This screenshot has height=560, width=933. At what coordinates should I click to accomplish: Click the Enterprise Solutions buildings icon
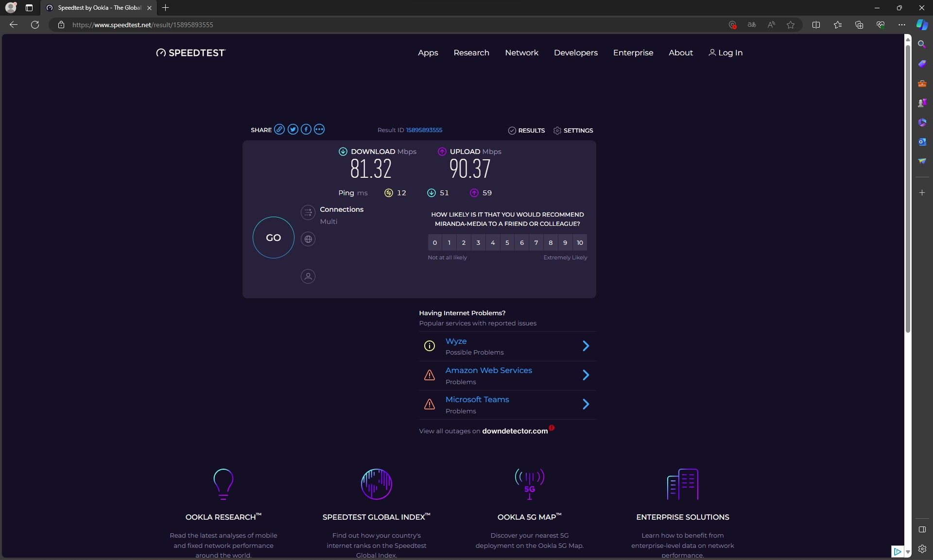(683, 484)
